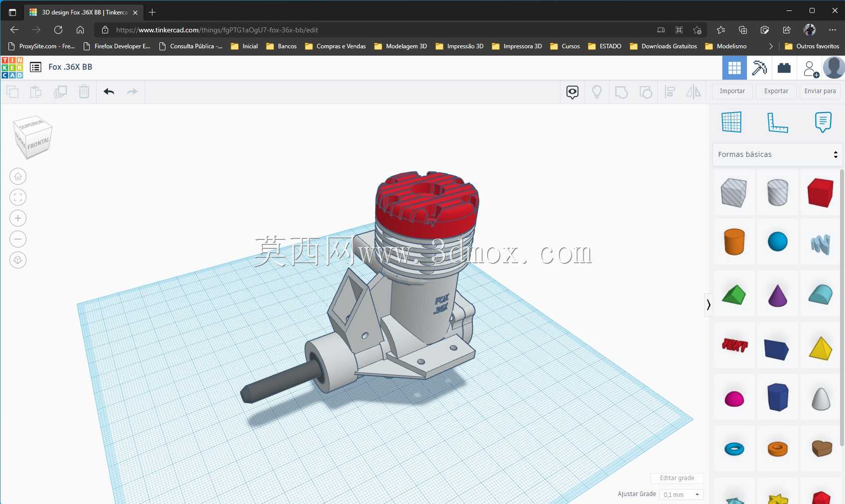845x504 pixels.
Task: Select the magenta Half Sphere shape
Action: coord(734,399)
